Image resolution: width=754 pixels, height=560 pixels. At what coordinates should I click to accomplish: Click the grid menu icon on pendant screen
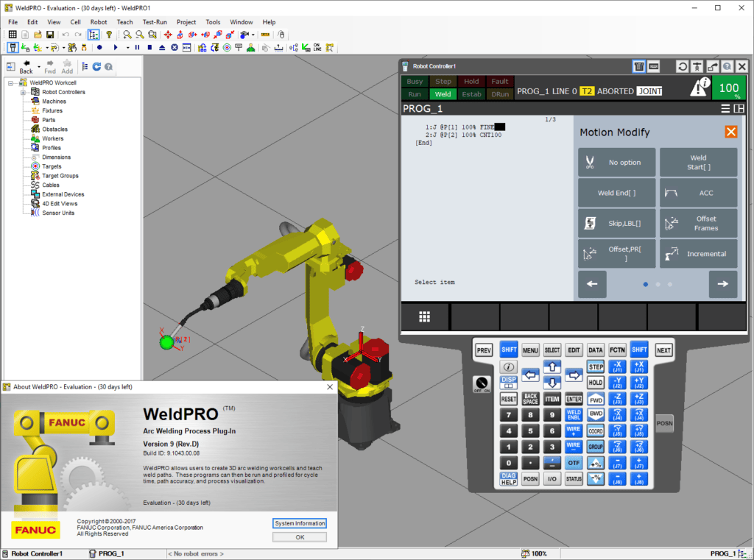pos(425,316)
